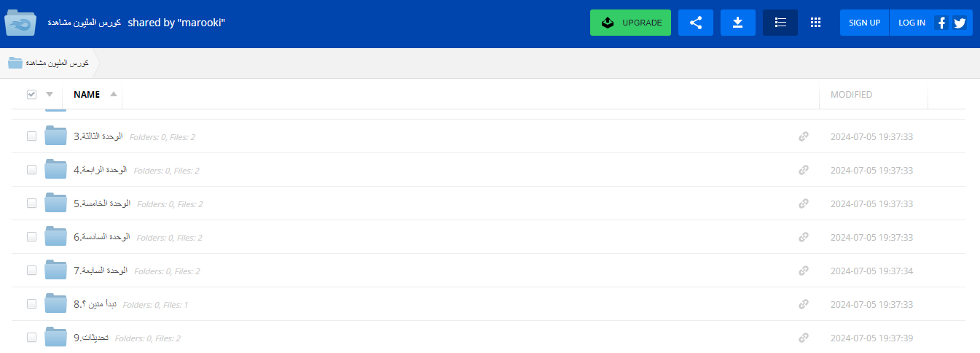Open the selection dropdown arrow in header
The height and width of the screenshot is (353, 980).
(50, 94)
